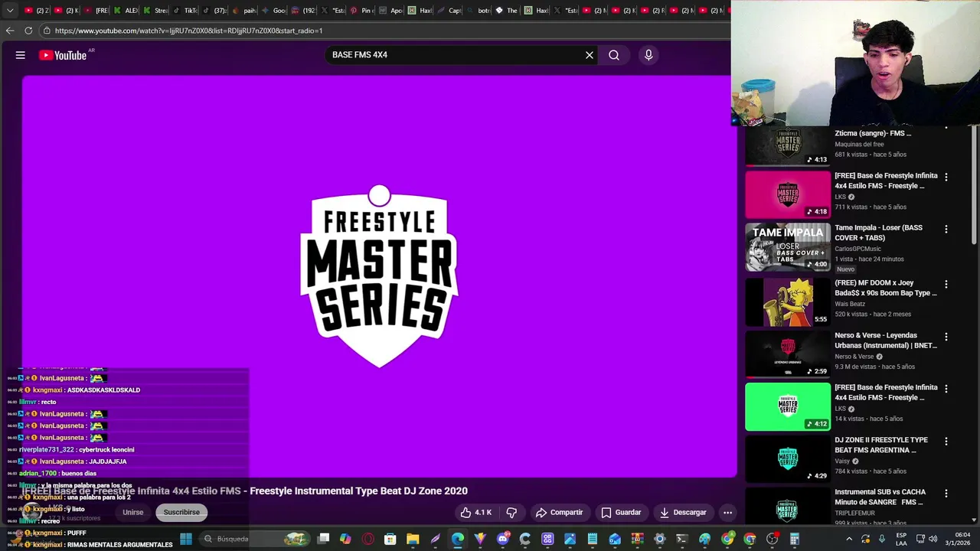Open Calculator from the taskbar
The height and width of the screenshot is (551, 980).
tap(794, 539)
